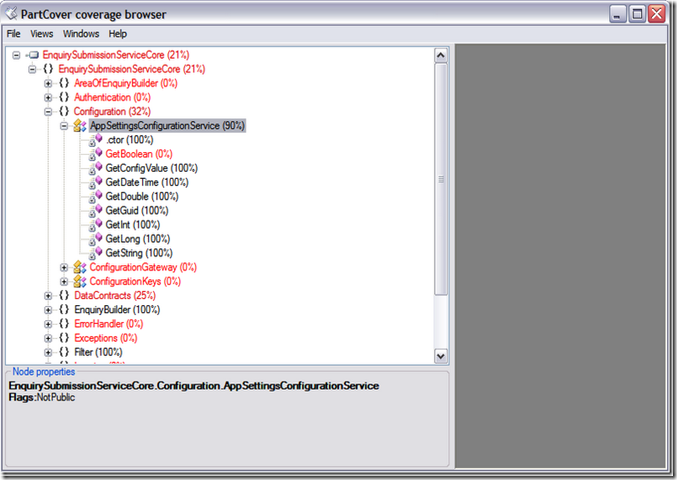Image resolution: width=677 pixels, height=480 pixels.
Task: Collapse the Configuration namespace
Action: coord(48,112)
